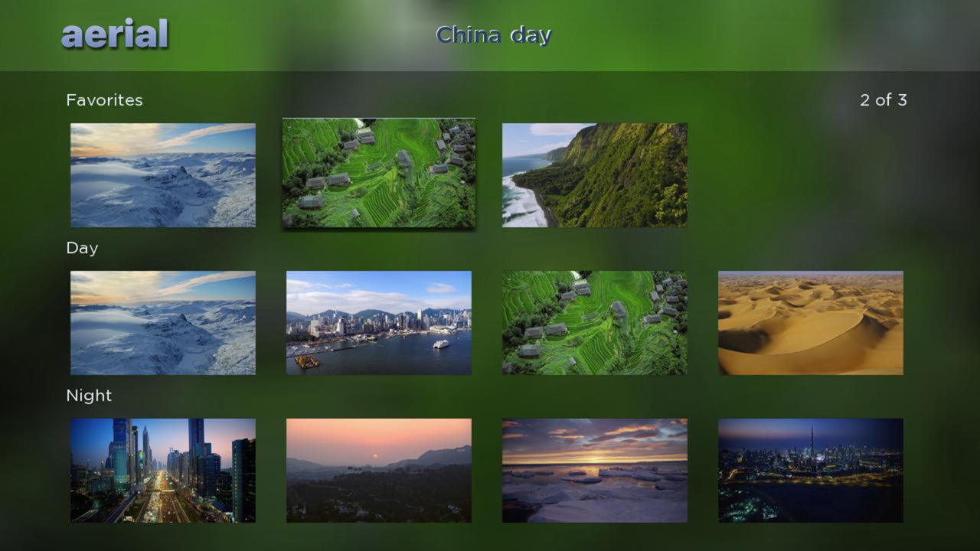Click the 2 of 3 counter
This screenshot has width=980, height=551.
(x=883, y=99)
